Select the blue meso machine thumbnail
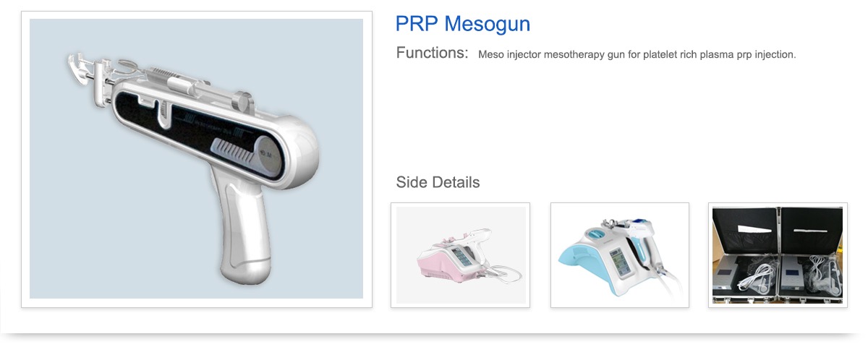The height and width of the screenshot is (347, 868). [x=620, y=255]
